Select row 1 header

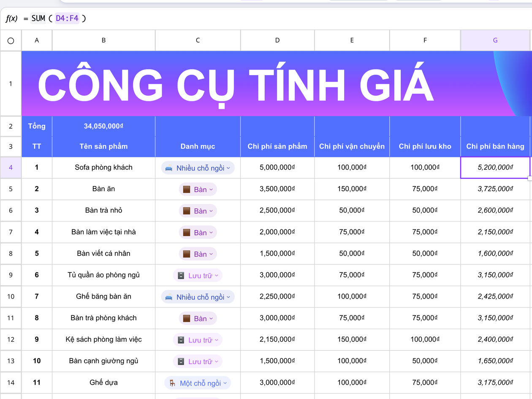tap(11, 84)
